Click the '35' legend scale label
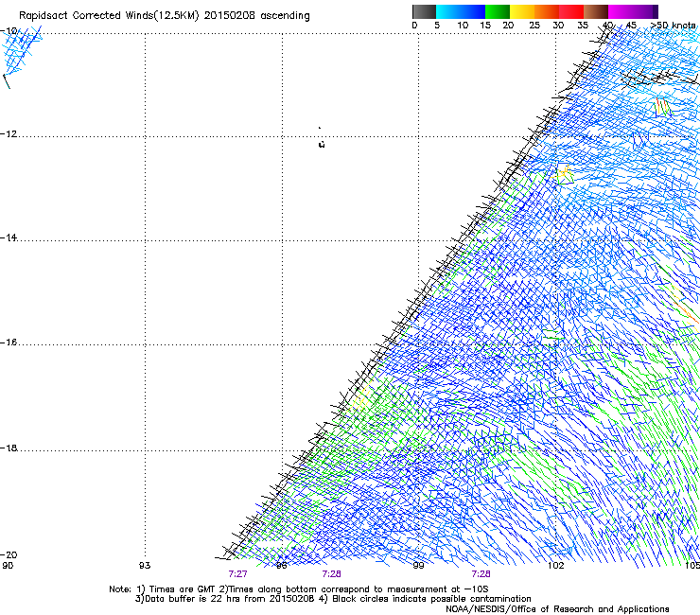 pos(583,26)
